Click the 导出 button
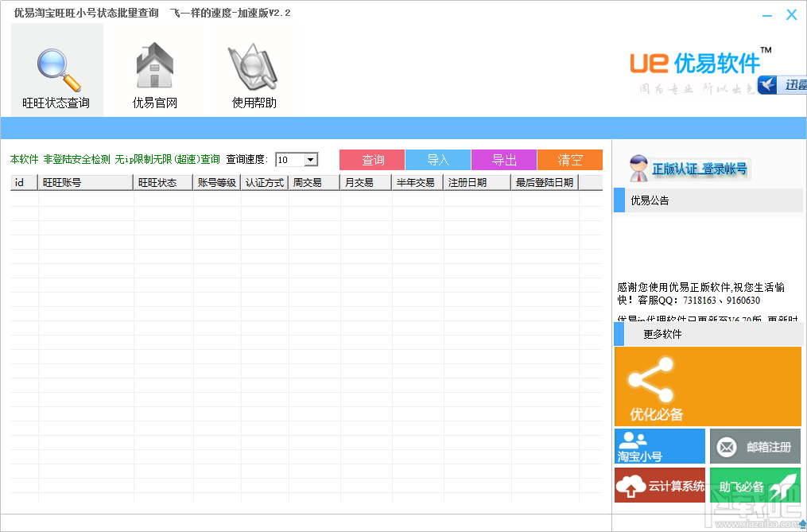The width and height of the screenshot is (807, 532). (504, 160)
